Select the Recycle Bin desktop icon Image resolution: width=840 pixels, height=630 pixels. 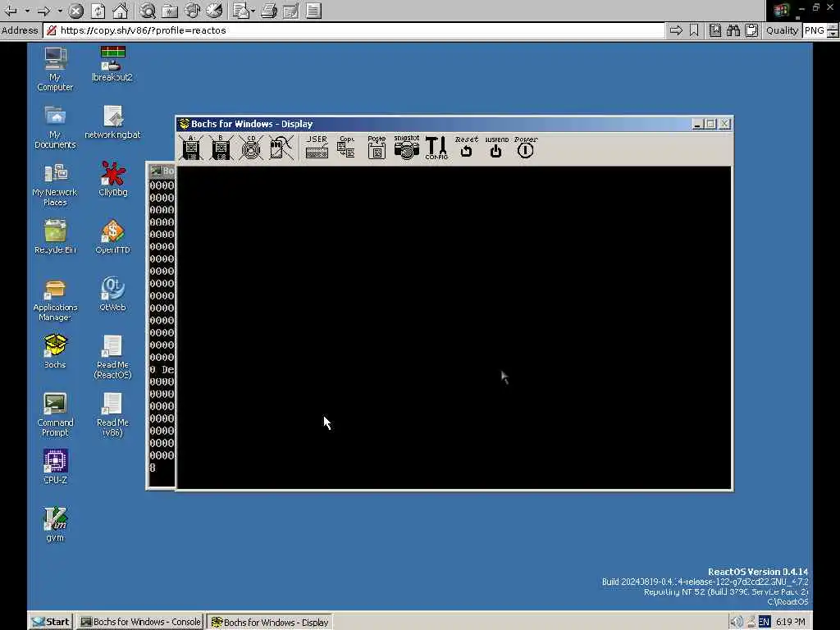click(55, 236)
